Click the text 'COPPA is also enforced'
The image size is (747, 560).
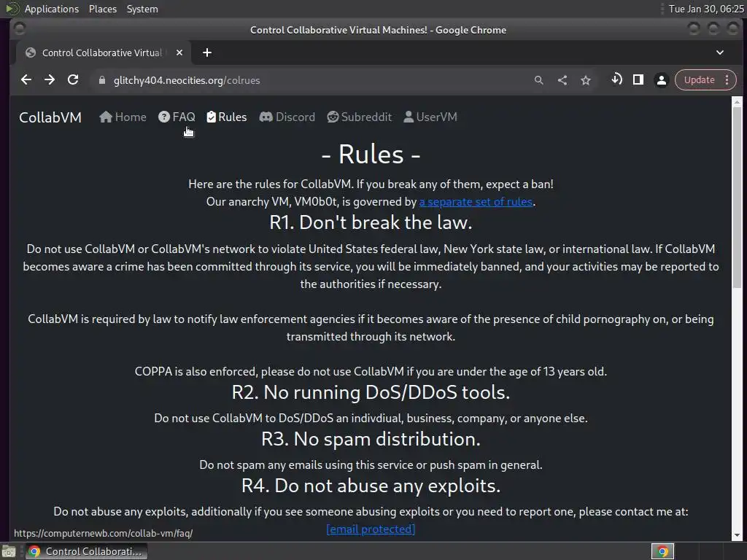tap(196, 371)
